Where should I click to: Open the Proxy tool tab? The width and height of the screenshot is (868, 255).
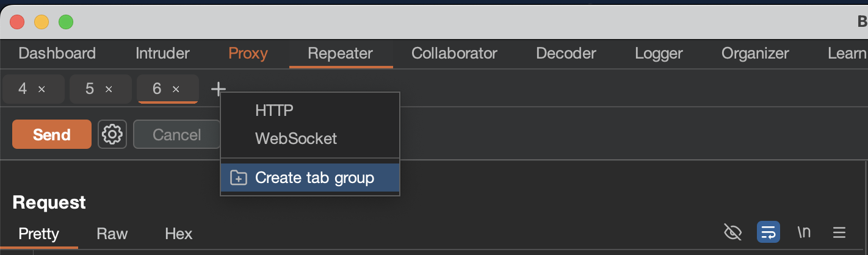[248, 54]
